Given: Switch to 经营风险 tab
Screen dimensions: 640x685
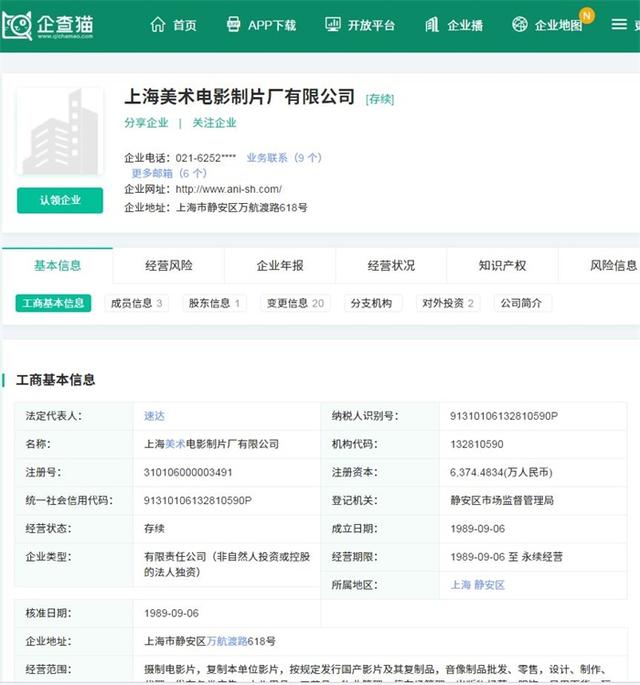Looking at the screenshot, I should 169,266.
